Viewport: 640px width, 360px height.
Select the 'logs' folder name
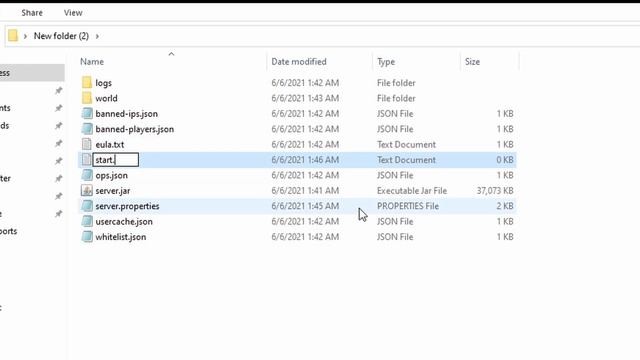(x=103, y=83)
